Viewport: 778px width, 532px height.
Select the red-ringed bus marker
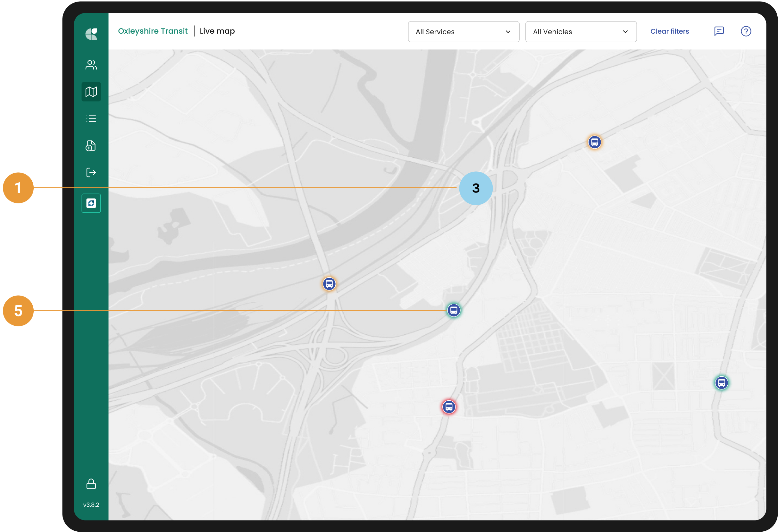click(x=449, y=407)
